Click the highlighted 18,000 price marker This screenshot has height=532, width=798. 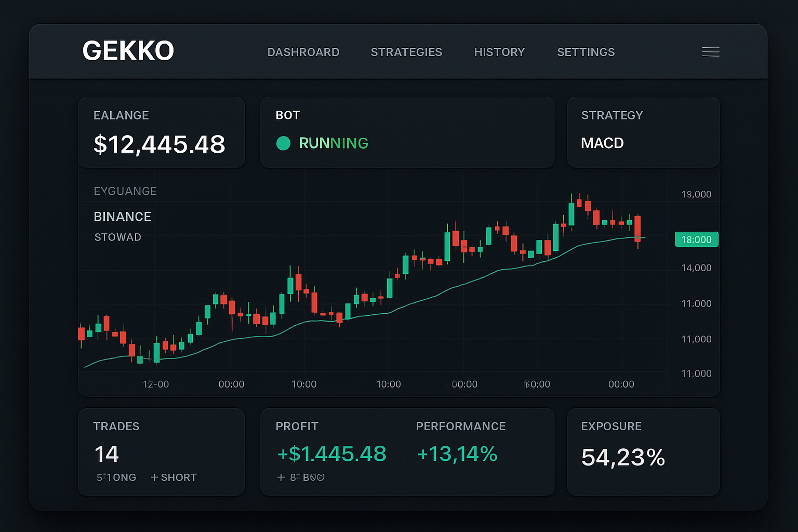696,239
